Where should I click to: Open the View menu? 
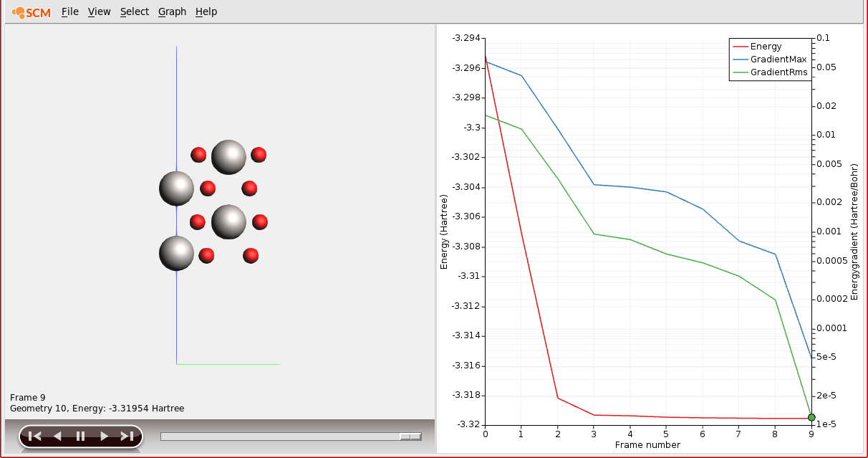pos(99,11)
